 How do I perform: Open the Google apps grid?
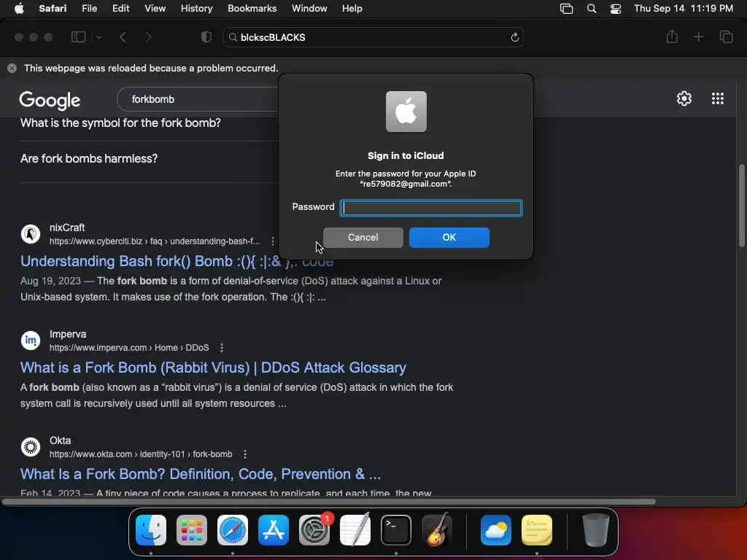click(x=718, y=98)
